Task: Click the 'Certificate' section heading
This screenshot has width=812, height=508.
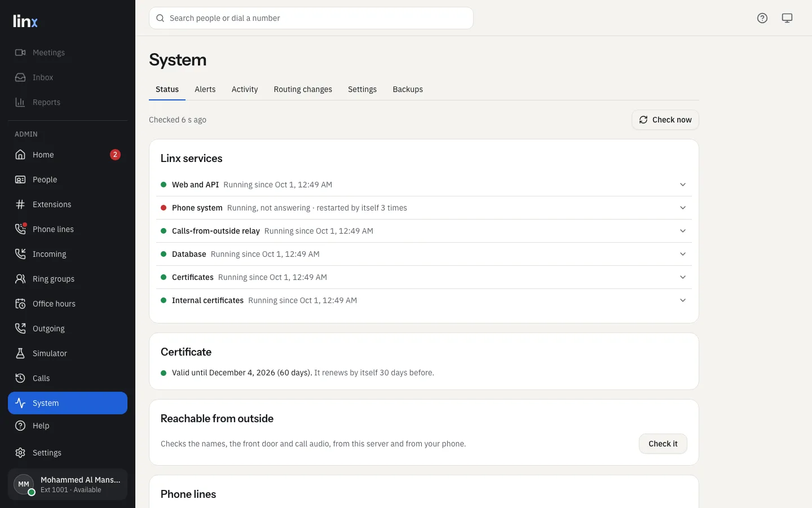Action: [x=186, y=352]
